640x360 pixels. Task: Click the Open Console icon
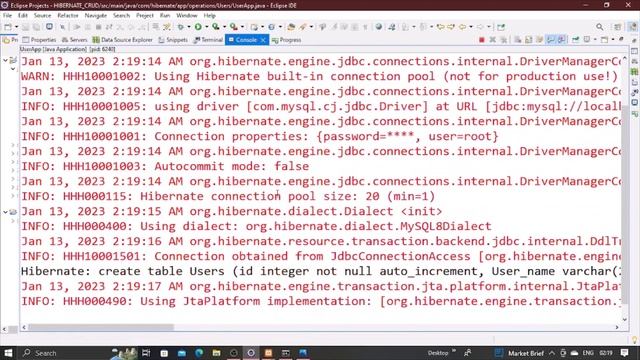(604, 40)
